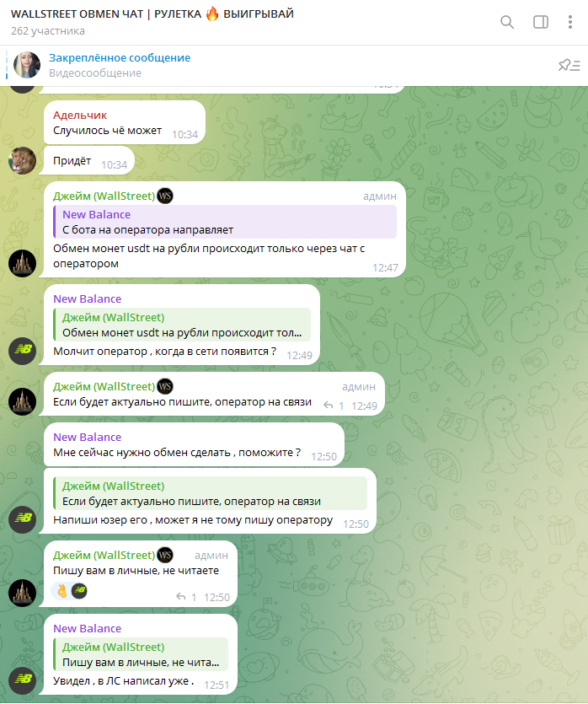Click the OK hand reaction on admin message
The height and width of the screenshot is (704, 588).
[x=61, y=591]
